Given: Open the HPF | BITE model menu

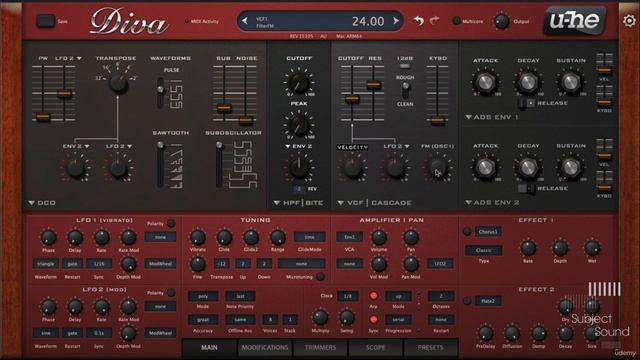Looking at the screenshot, I should (298, 203).
